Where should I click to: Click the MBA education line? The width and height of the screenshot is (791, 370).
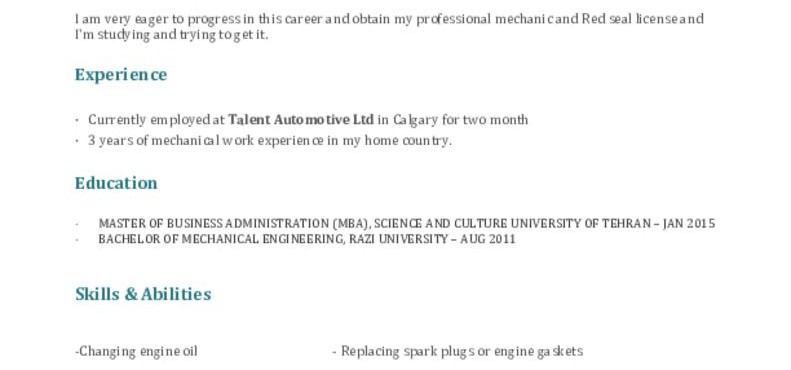coord(407,224)
